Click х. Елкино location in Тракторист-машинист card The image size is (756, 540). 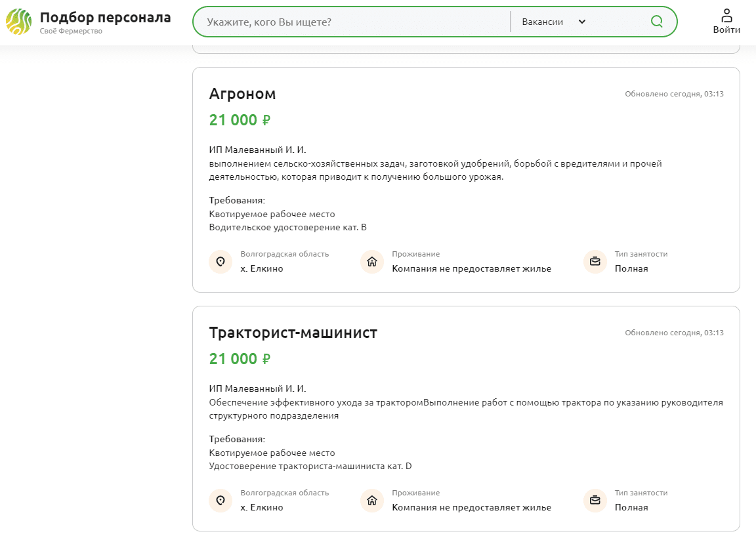[x=262, y=507]
